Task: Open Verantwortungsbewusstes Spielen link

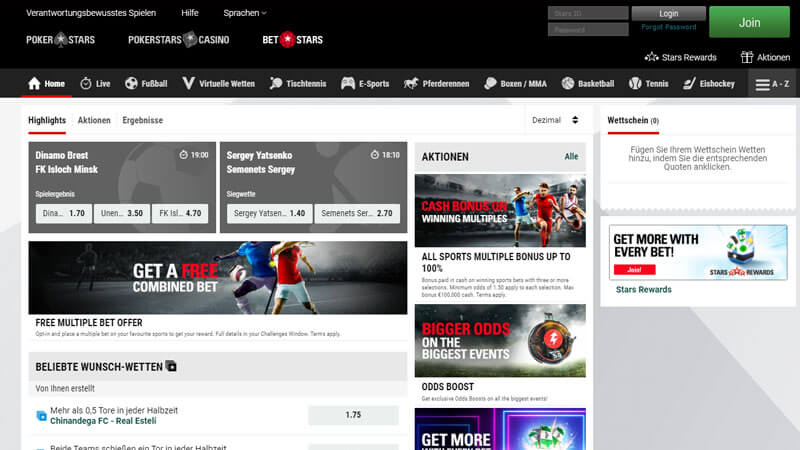Action: pos(91,13)
